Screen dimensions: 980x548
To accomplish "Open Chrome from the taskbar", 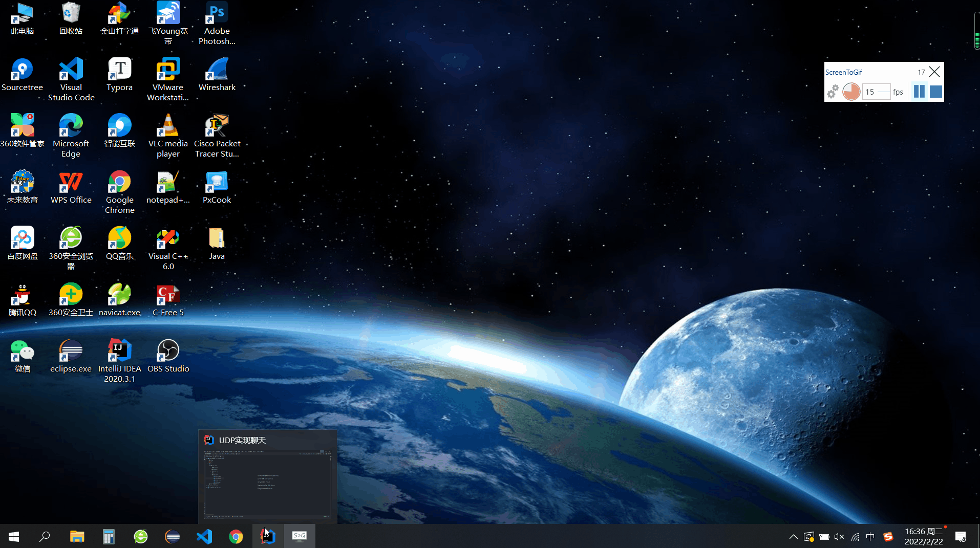I will (x=236, y=536).
